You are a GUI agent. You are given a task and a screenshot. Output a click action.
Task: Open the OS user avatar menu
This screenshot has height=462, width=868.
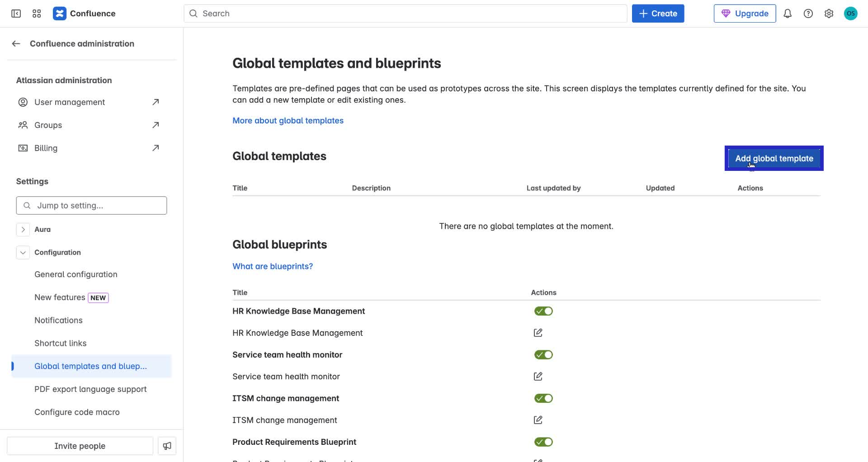(850, 14)
